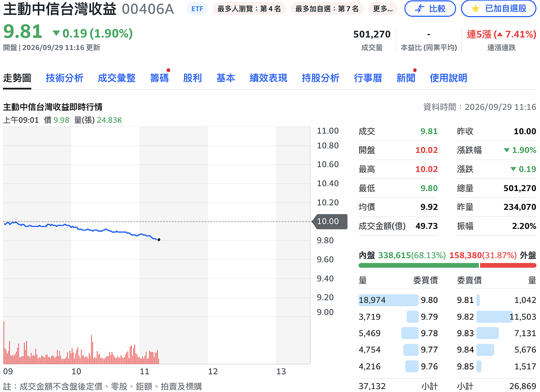Image resolution: width=540 pixels, height=392 pixels.
Task: Click the 資料時間 timestamp text
Action: [x=480, y=107]
